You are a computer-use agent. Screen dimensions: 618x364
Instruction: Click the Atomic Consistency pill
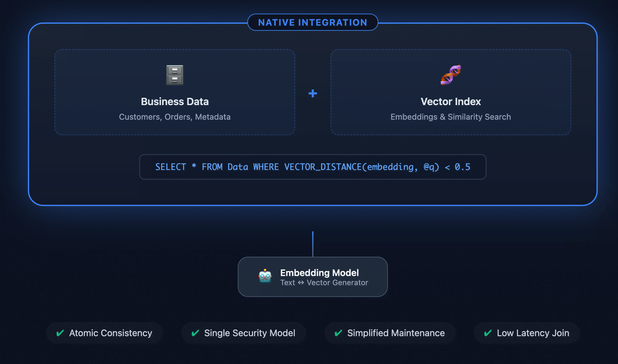104,333
